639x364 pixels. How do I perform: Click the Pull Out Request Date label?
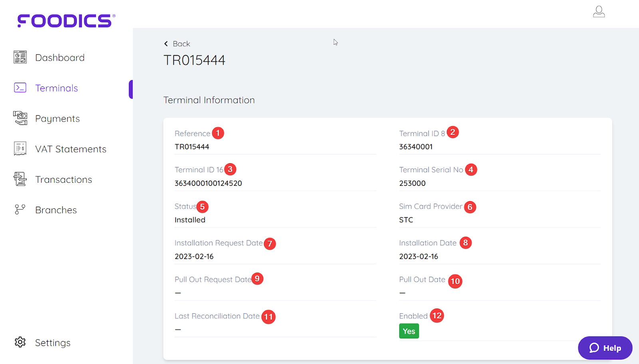[x=213, y=280]
